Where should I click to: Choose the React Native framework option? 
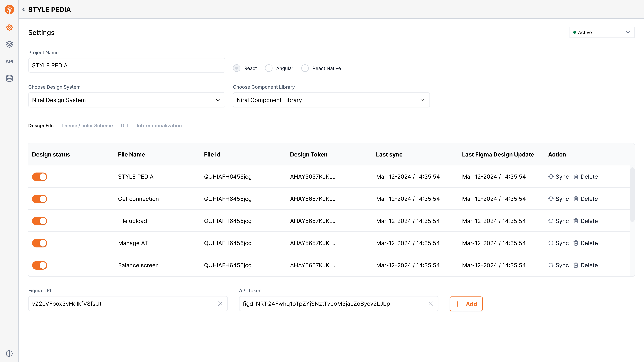coord(305,68)
